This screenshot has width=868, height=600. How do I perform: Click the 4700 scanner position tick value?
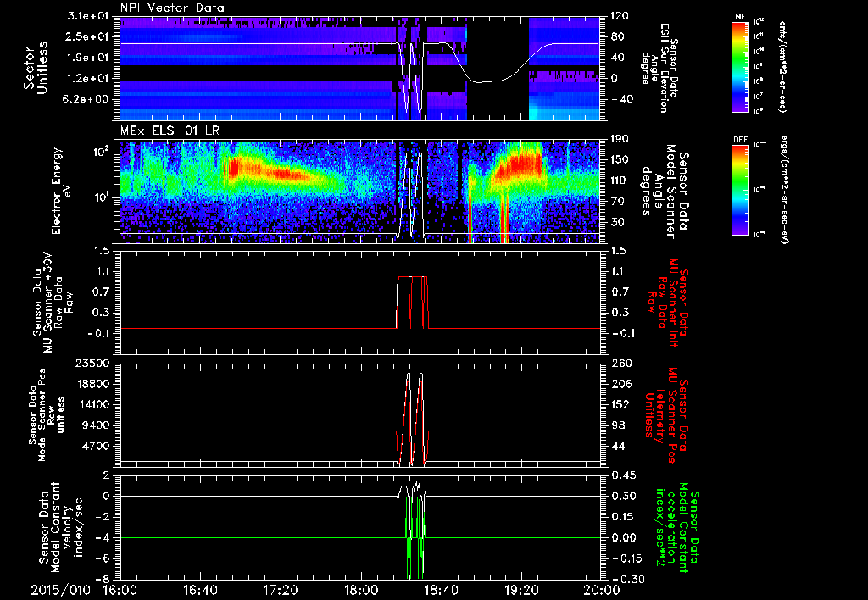[96, 446]
